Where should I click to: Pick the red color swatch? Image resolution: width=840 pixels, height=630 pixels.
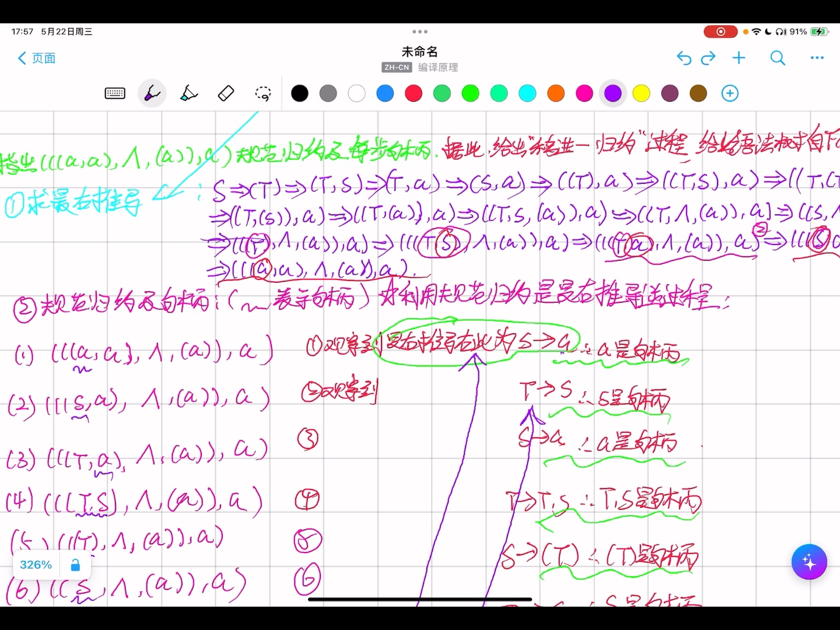414,93
